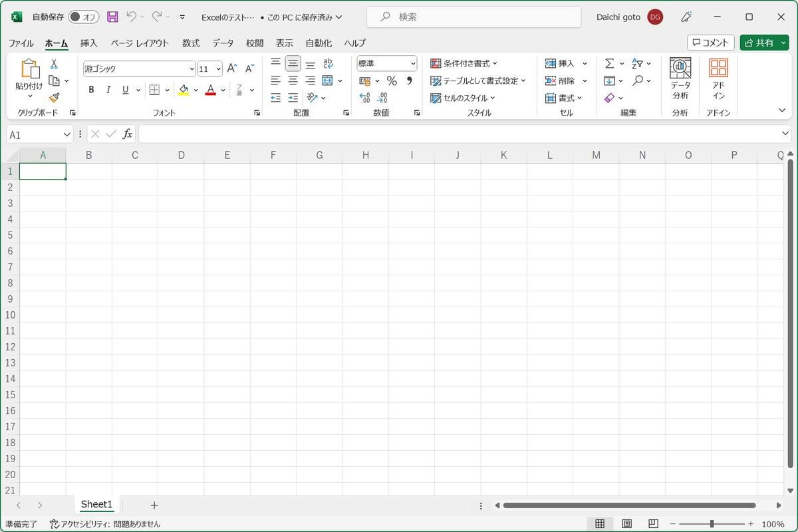Open Data Analysis (データ分析) button
Viewport: 798px width, 532px height.
click(x=680, y=79)
